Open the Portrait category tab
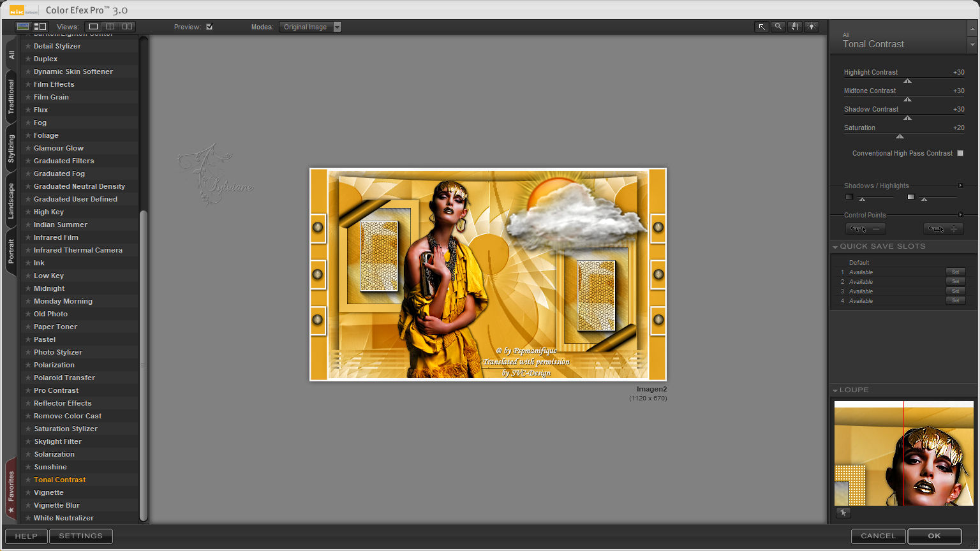Viewport: 980px width, 551px height. [11, 251]
